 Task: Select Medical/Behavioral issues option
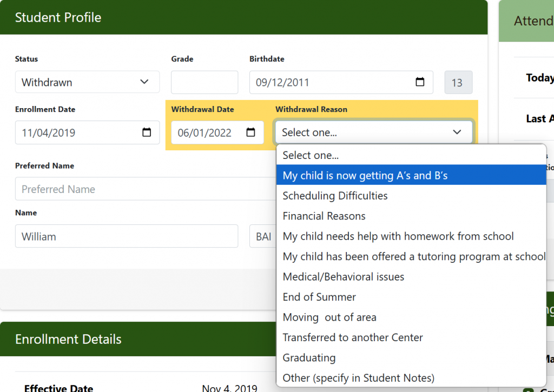344,277
